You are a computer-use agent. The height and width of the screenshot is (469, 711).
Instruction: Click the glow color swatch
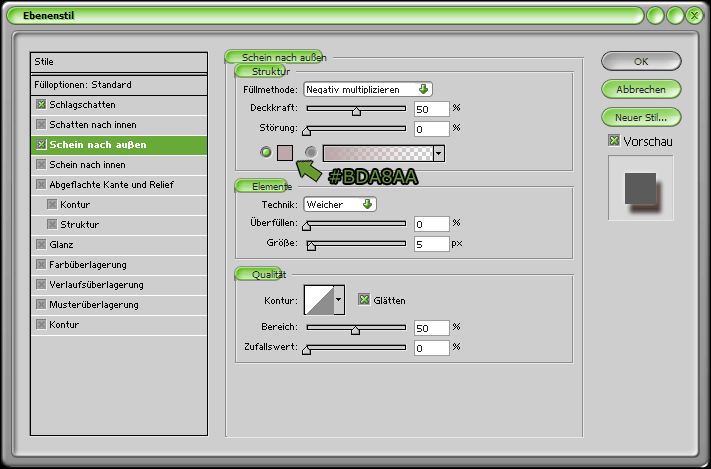pyautogui.click(x=285, y=153)
